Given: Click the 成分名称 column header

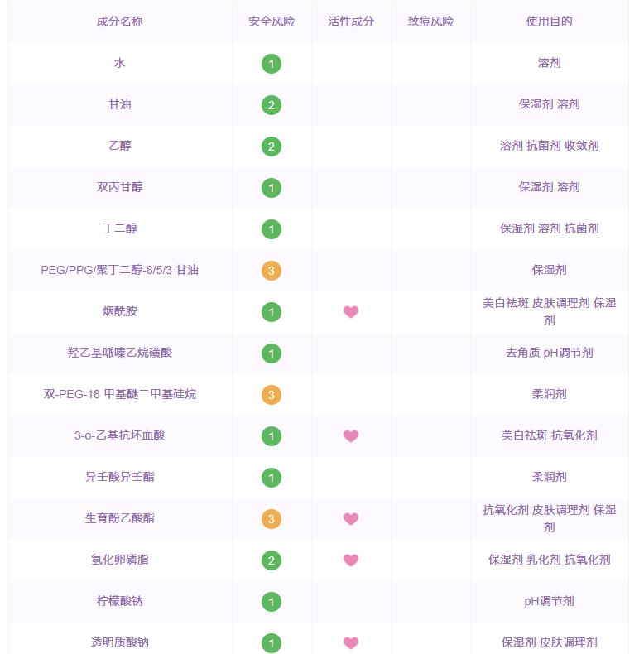Looking at the screenshot, I should click(120, 22).
